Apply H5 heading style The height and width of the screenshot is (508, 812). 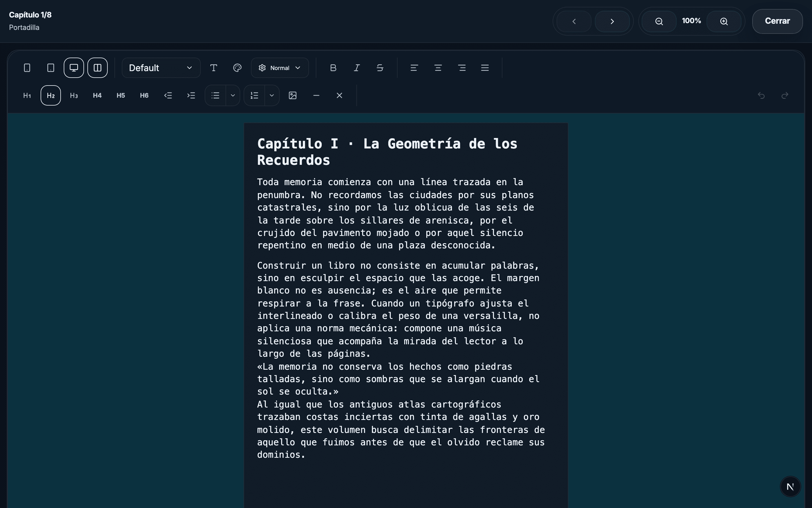coord(121,95)
